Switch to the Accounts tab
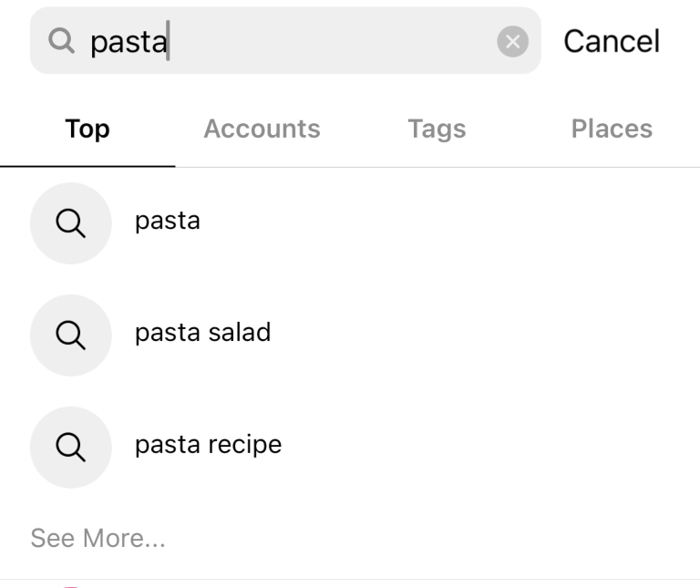The height and width of the screenshot is (588, 700). [x=262, y=129]
